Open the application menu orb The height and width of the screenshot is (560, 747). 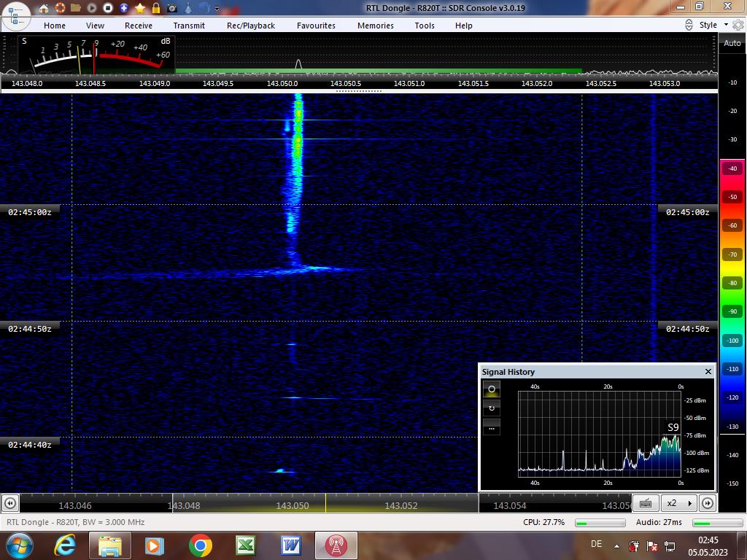(16, 15)
